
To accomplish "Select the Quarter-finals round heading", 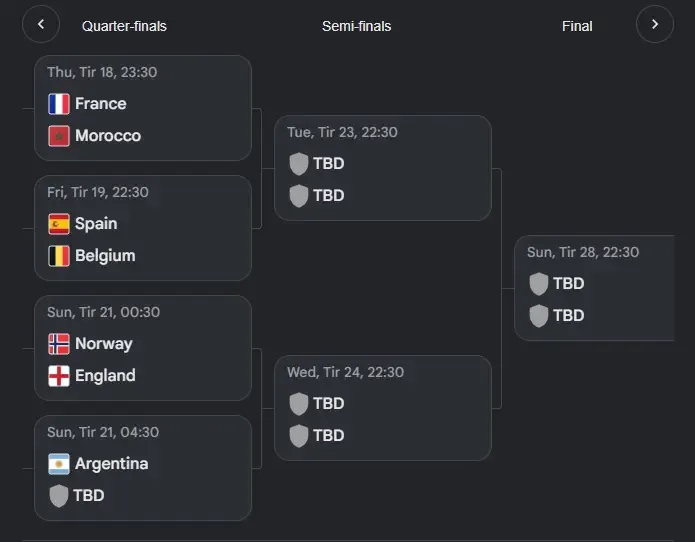I will click(124, 26).
